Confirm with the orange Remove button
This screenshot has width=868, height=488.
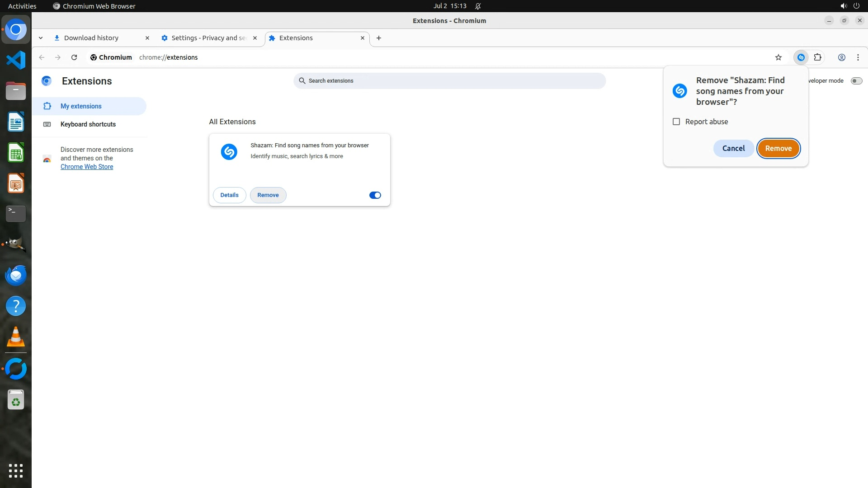778,148
